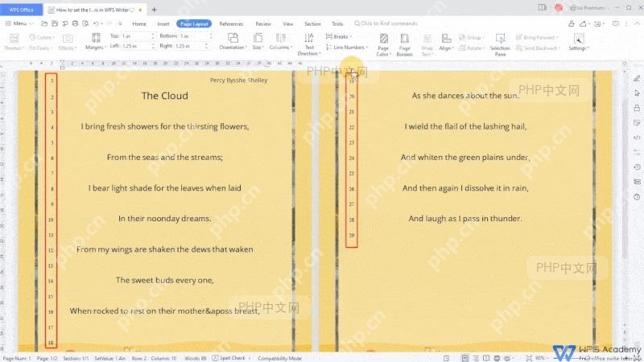Switch to the Section tab
The height and width of the screenshot is (362, 644).
tap(312, 24)
